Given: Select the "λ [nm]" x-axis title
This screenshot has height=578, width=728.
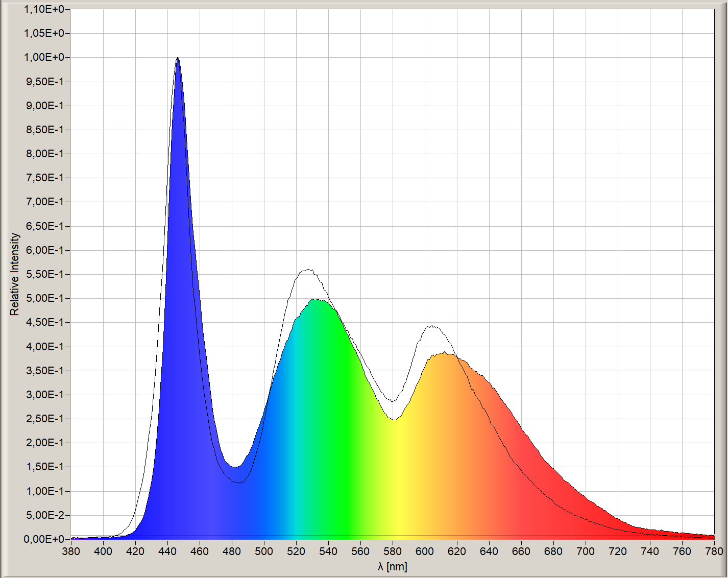Looking at the screenshot, I should pos(393,567).
